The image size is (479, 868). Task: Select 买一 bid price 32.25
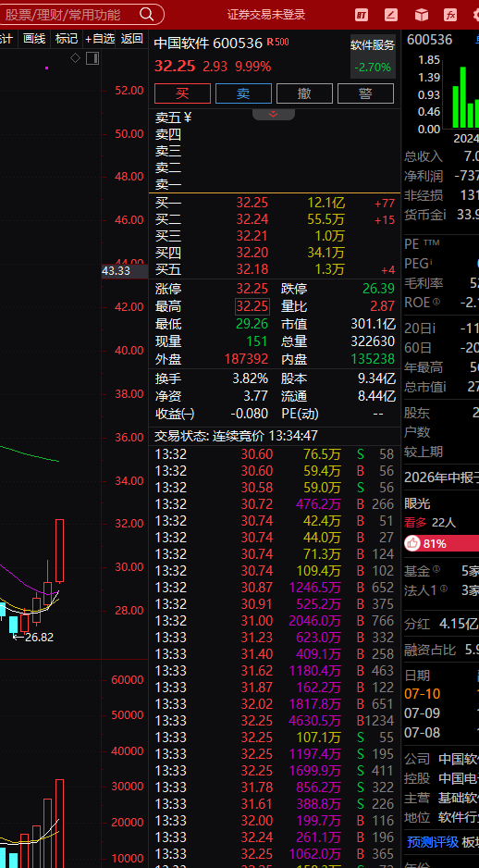(x=252, y=204)
